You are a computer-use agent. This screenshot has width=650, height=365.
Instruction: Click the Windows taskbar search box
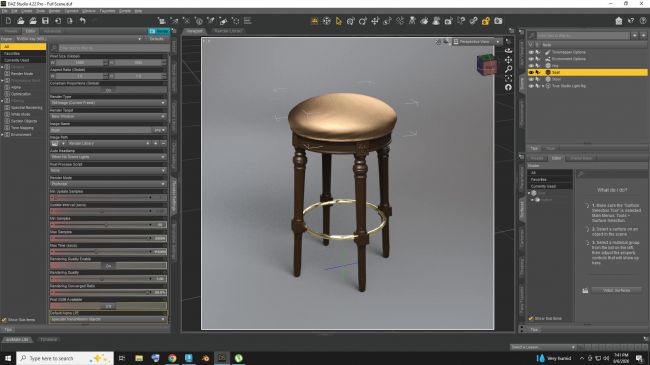coord(65,358)
